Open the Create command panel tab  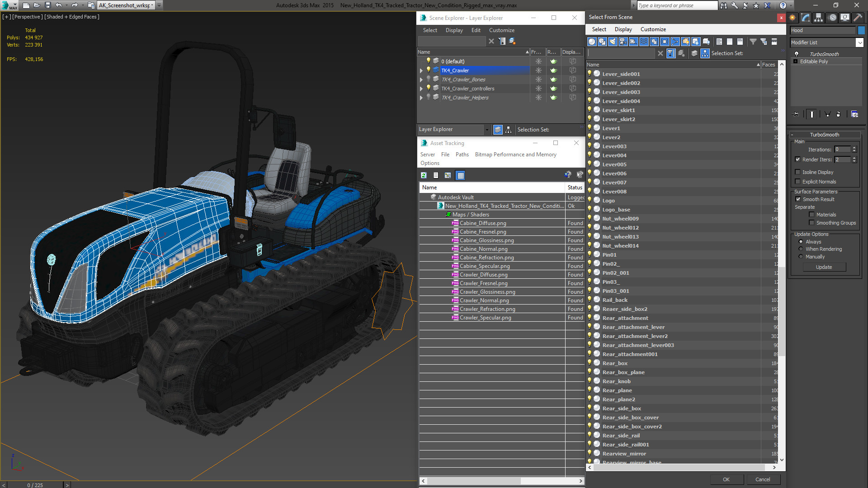793,18
